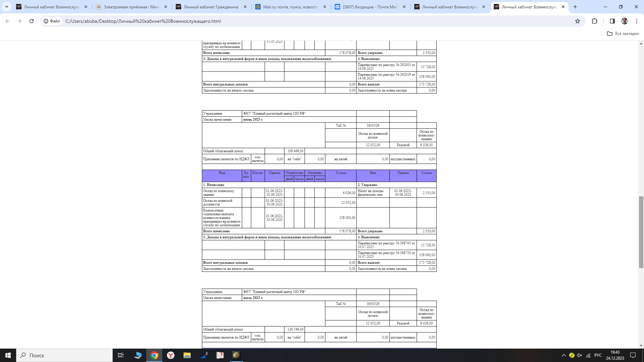Screen dimensions: 644x362
Task: Close the Личный кабинет Гражданина tab
Action: pyautogui.click(x=245, y=7)
